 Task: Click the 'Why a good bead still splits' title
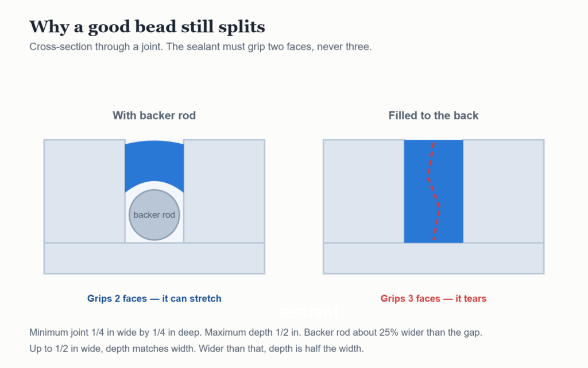[x=147, y=26]
